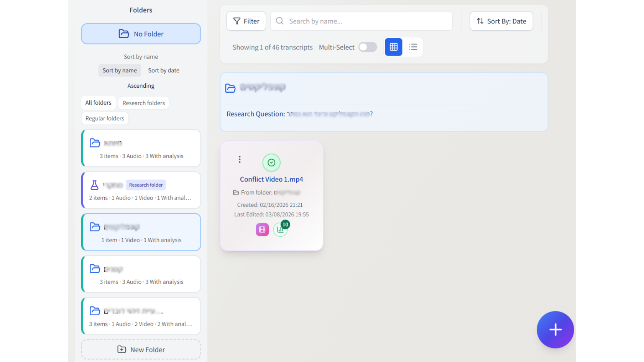Click the green analysis complete checkmark badge

(271, 162)
